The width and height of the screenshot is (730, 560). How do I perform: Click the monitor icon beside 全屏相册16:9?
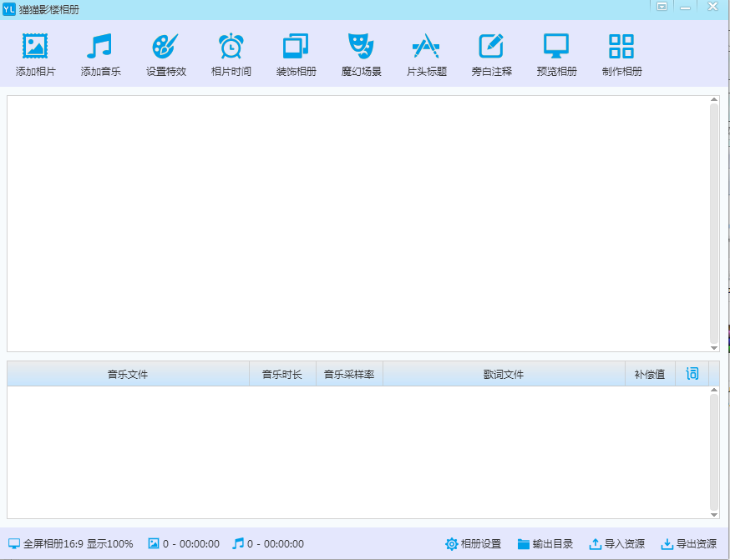coord(15,543)
